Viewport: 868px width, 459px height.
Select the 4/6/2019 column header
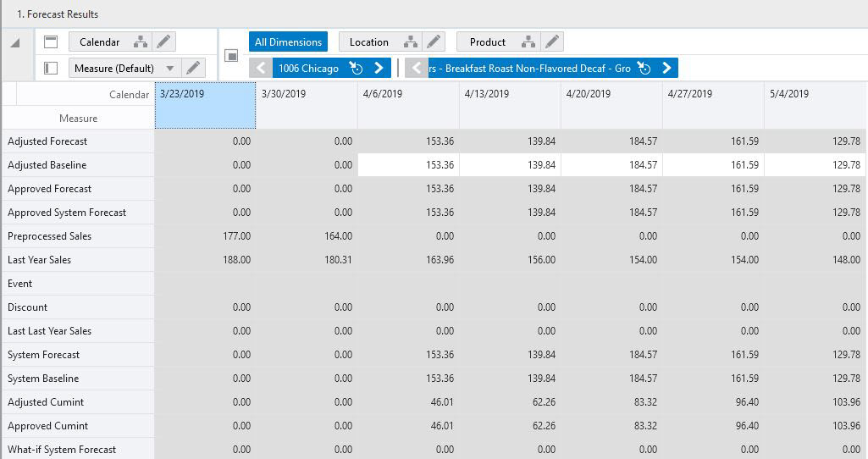point(408,105)
